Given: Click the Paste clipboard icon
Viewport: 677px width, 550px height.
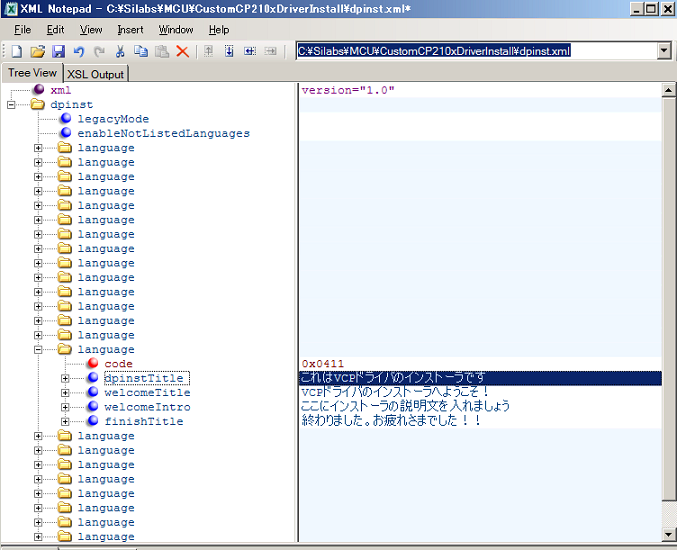Looking at the screenshot, I should 162,51.
